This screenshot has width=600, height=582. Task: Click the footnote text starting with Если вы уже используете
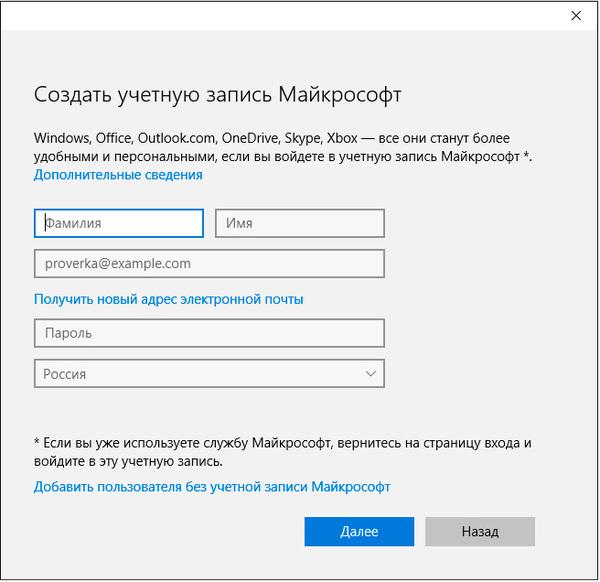click(x=283, y=452)
